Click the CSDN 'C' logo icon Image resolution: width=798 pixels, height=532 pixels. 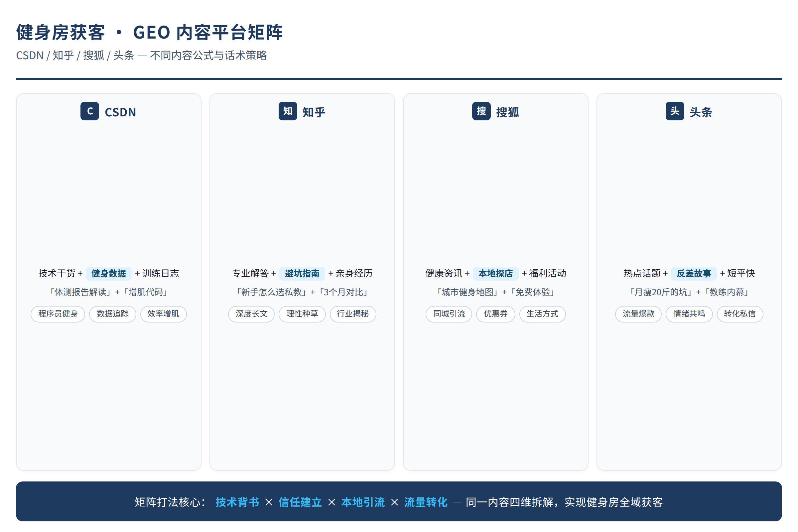[x=89, y=111]
